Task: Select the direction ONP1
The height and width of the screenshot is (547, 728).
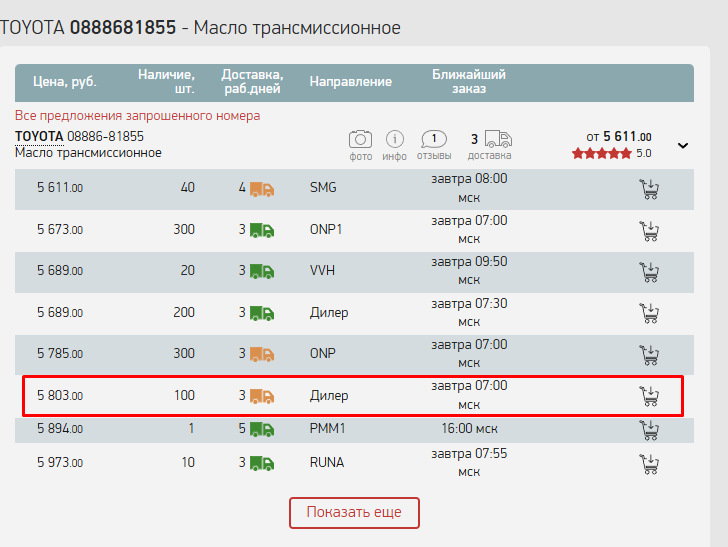Action: [x=326, y=229]
